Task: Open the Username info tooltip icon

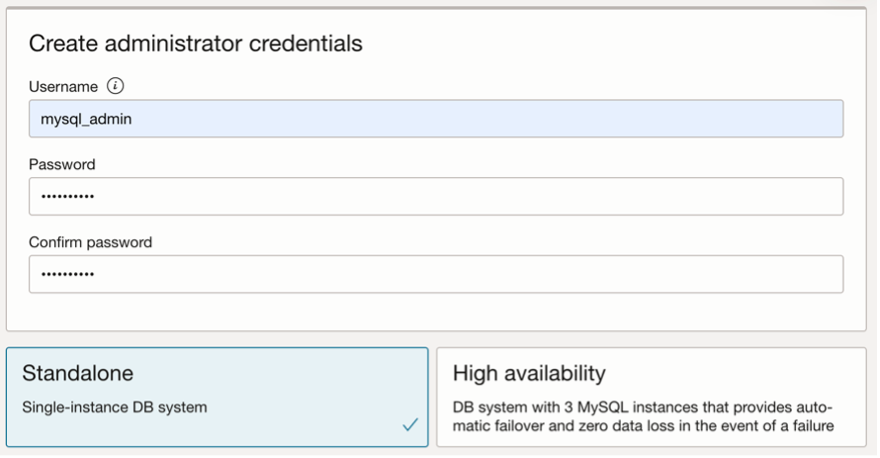Action: point(115,86)
